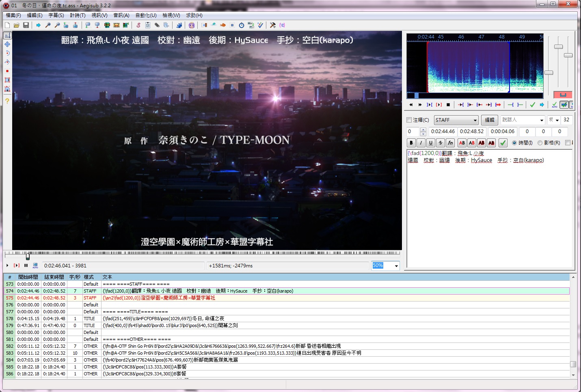Toggle the 注釋(C) comment checkbox
This screenshot has height=392, width=581.
click(x=409, y=120)
